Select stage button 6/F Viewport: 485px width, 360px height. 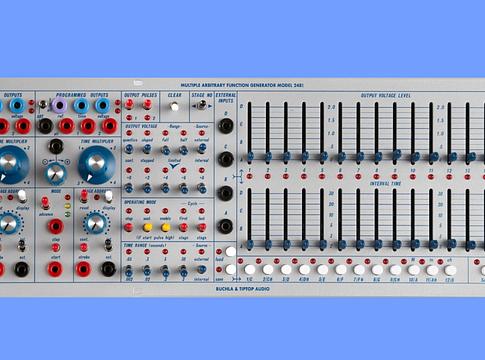[341, 269]
